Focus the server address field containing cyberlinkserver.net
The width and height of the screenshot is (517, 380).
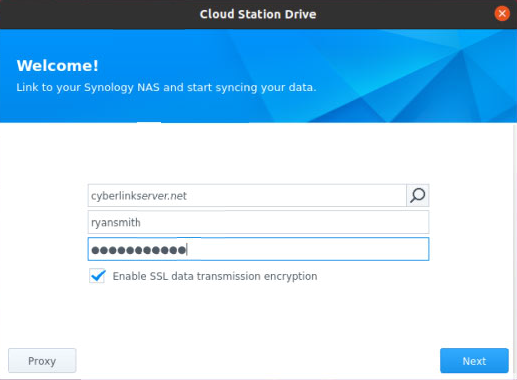[247, 195]
